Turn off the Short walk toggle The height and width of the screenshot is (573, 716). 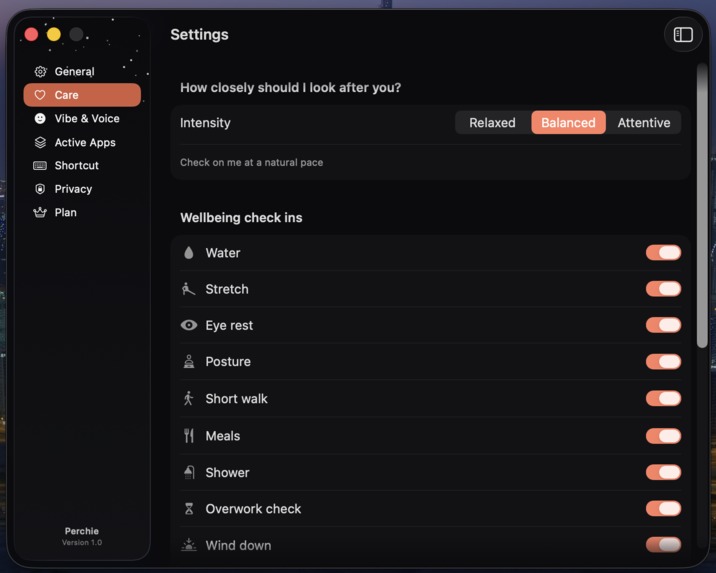(663, 398)
